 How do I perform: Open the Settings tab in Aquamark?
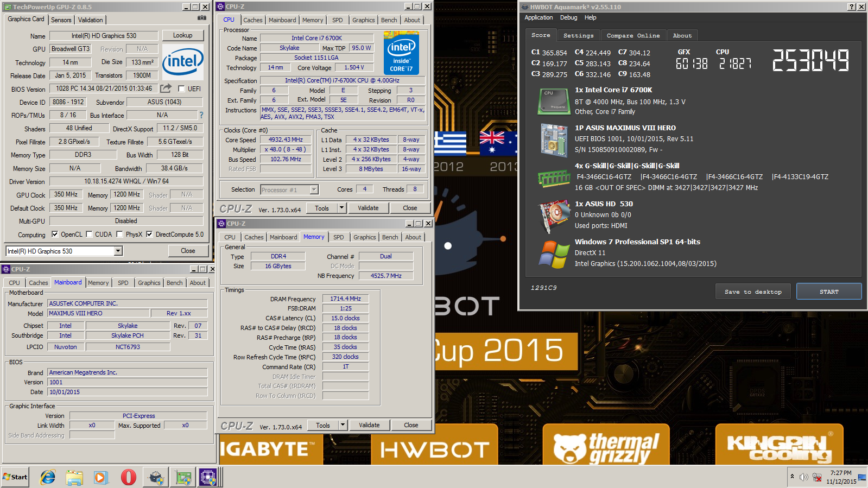tap(579, 35)
